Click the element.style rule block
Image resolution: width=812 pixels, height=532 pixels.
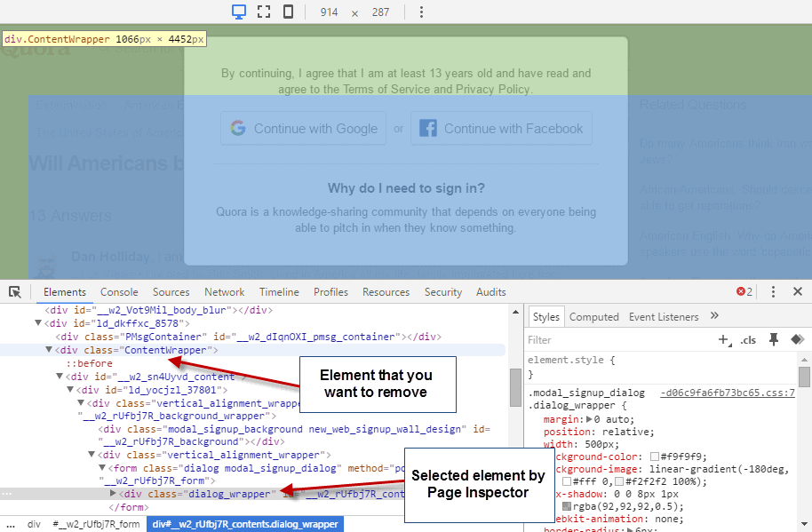tap(660, 367)
